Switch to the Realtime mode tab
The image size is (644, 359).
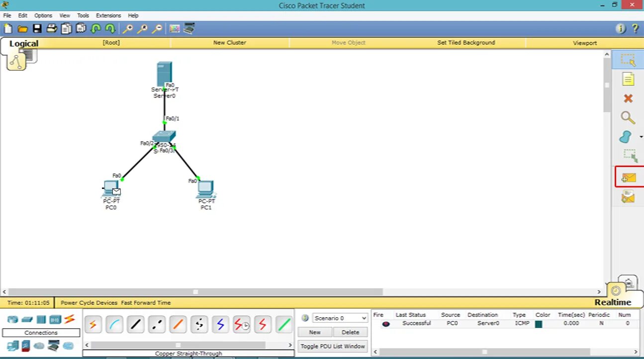pos(613,302)
